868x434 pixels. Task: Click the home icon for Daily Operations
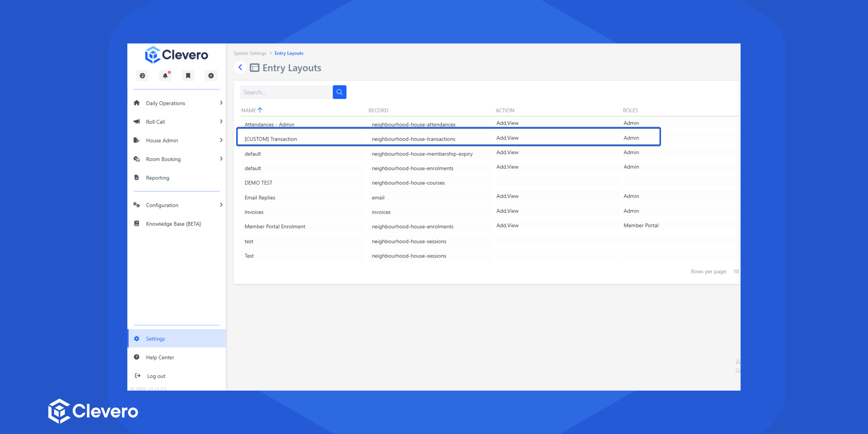(x=137, y=103)
